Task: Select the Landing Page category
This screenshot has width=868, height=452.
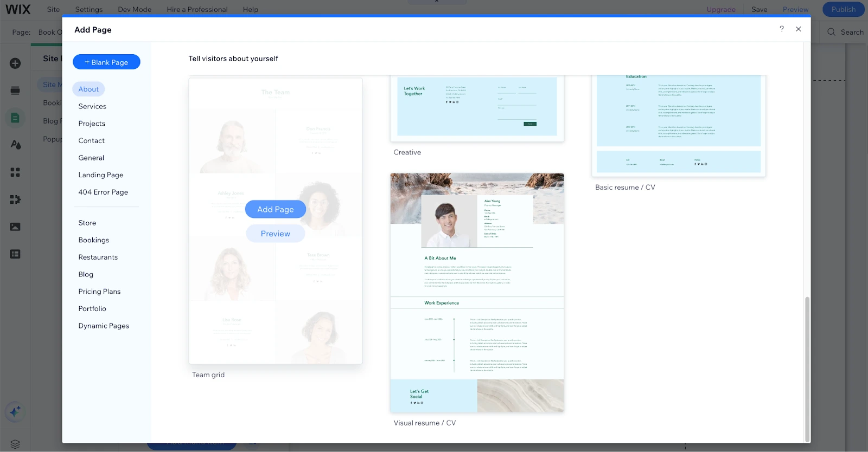Action: click(x=101, y=175)
